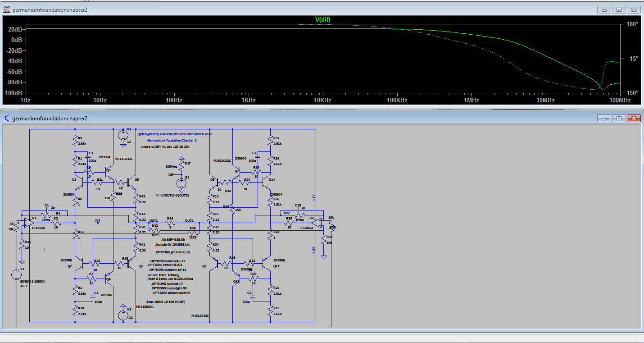Select power transistor Q9
644x343 pixels.
click(213, 263)
